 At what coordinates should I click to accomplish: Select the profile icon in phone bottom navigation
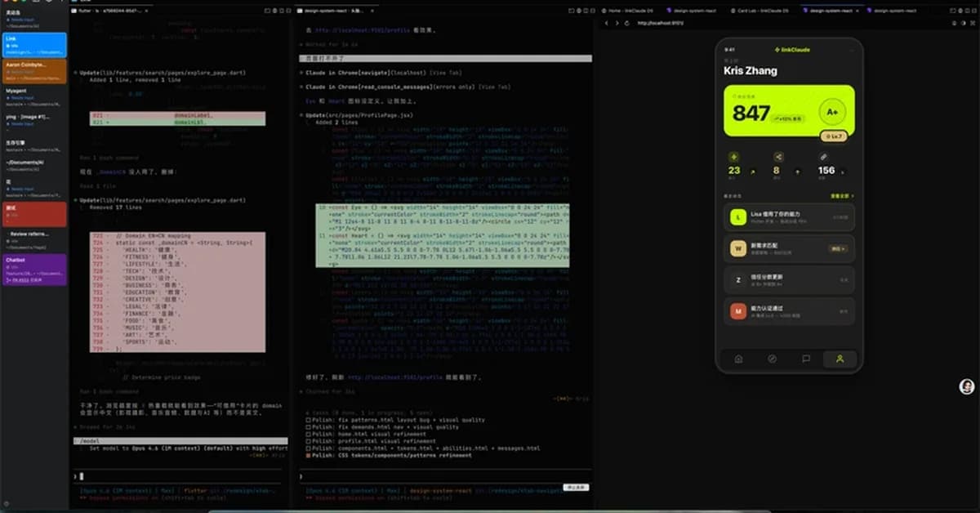(x=840, y=359)
